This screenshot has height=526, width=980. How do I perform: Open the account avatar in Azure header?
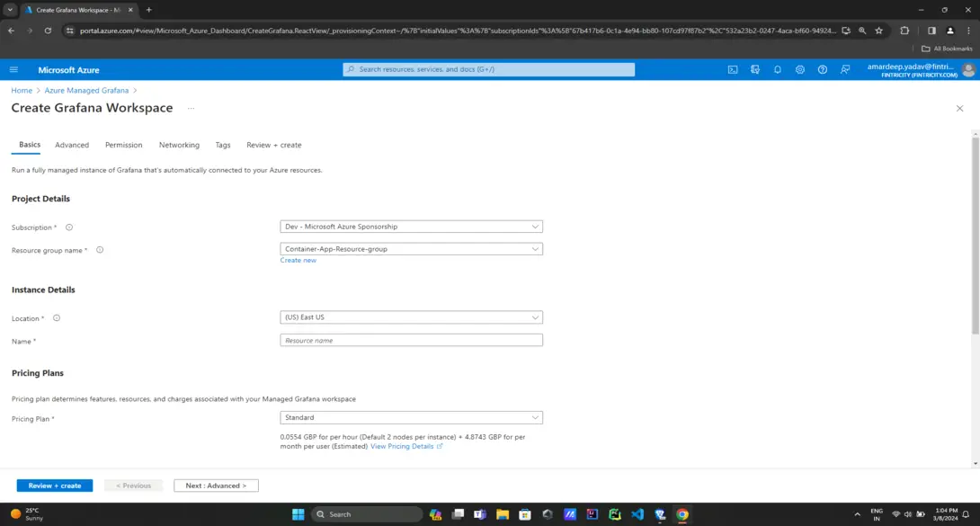coord(968,70)
